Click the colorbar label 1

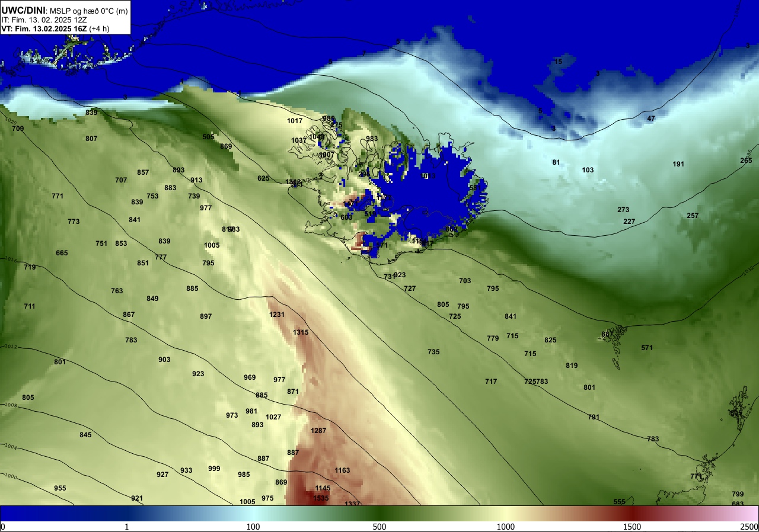tap(127, 527)
